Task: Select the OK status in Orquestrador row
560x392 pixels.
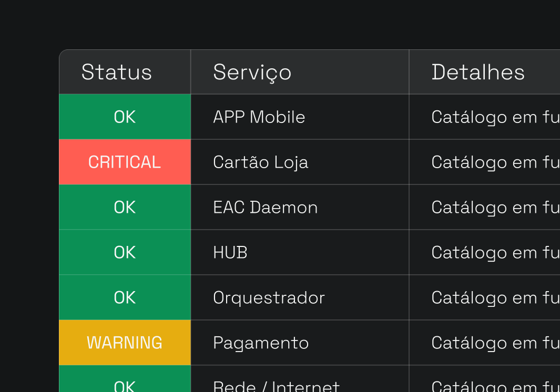Action: tap(125, 297)
